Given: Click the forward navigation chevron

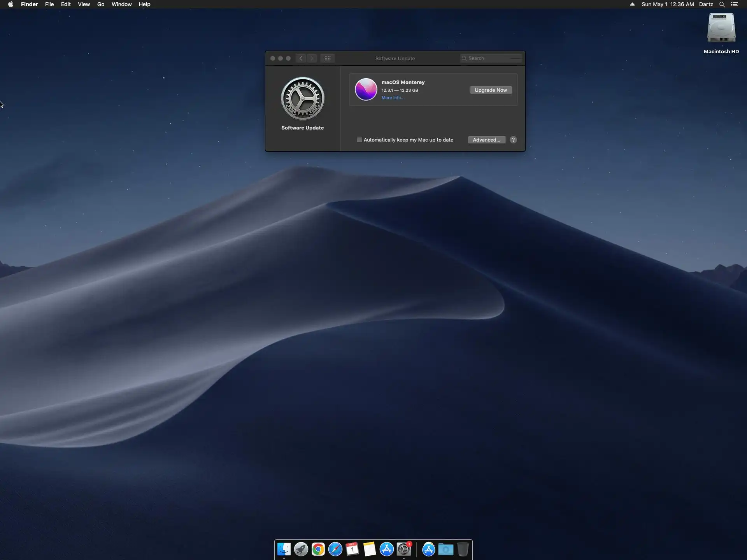Looking at the screenshot, I should click(x=312, y=58).
